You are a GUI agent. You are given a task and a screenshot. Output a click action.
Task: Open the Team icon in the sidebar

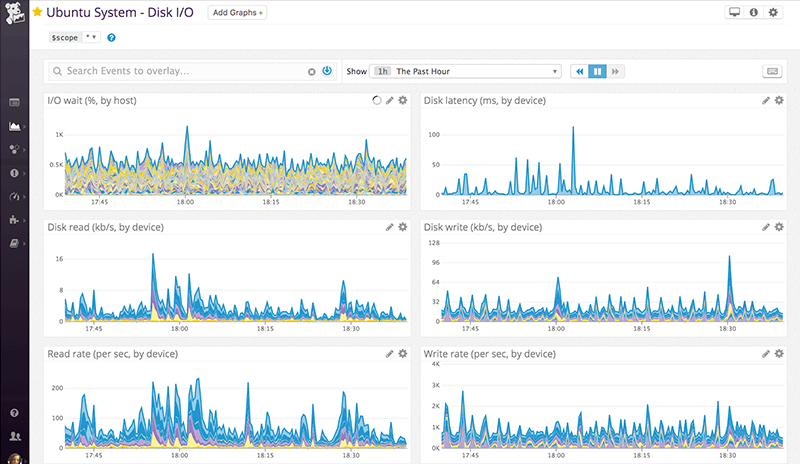(14, 437)
